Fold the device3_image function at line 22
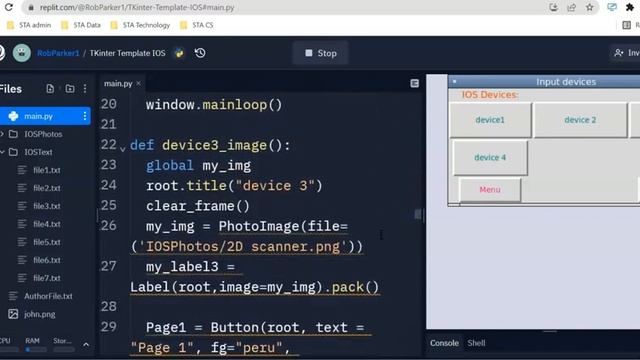 click(122, 149)
